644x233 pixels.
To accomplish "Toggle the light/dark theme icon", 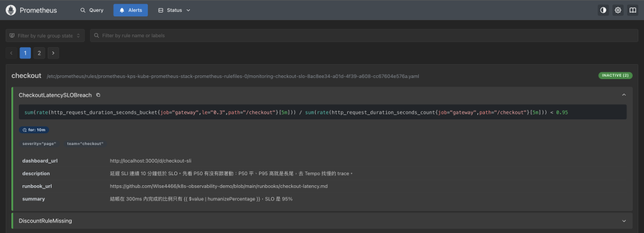I will click(x=603, y=10).
